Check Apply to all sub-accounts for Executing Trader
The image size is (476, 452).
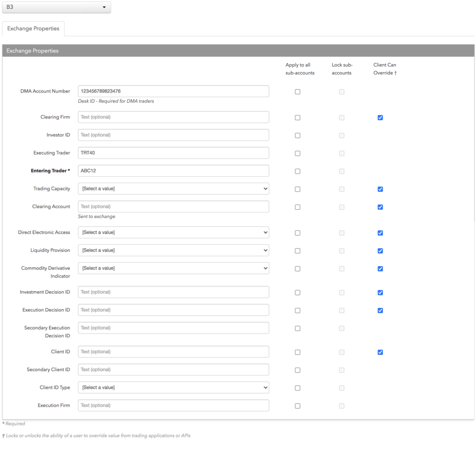[297, 154]
